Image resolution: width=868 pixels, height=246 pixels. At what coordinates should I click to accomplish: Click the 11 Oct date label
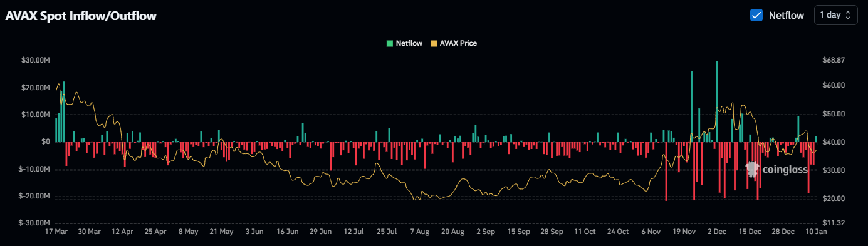pyautogui.click(x=584, y=232)
